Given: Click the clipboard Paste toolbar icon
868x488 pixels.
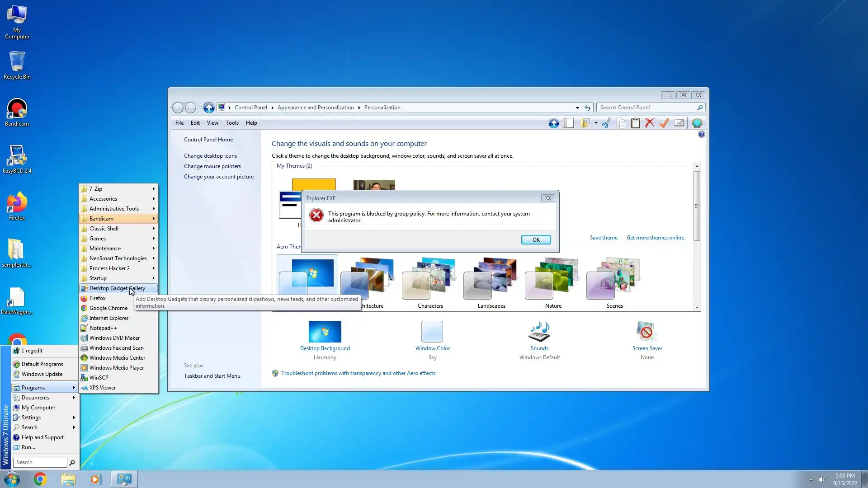Looking at the screenshot, I should (635, 123).
